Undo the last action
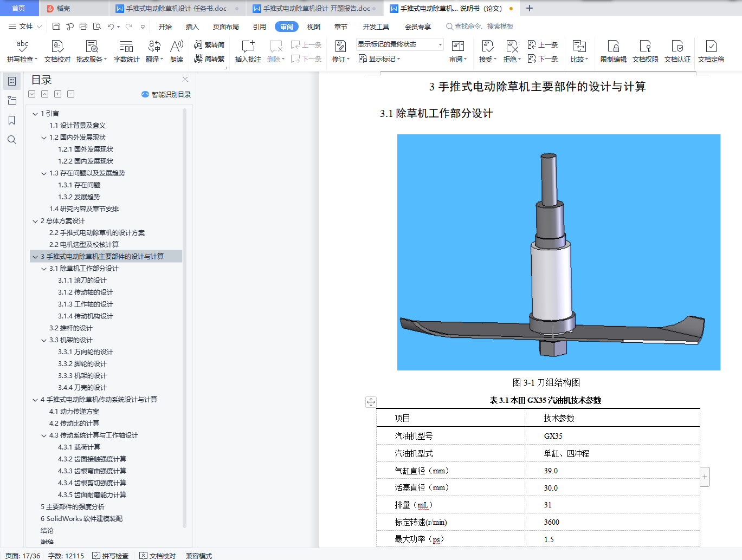Screen dimensions: 742x560 (111, 27)
